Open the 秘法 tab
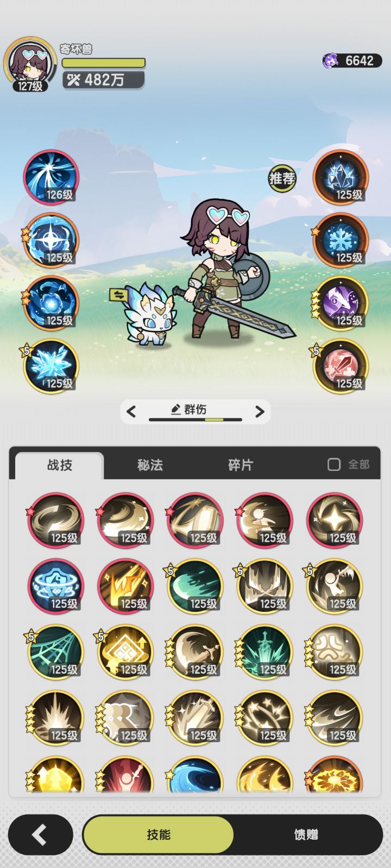This screenshot has height=868, width=391. [150, 465]
